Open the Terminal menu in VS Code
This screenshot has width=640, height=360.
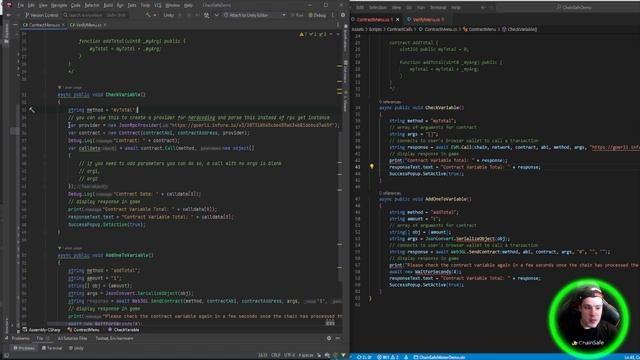click(x=438, y=7)
